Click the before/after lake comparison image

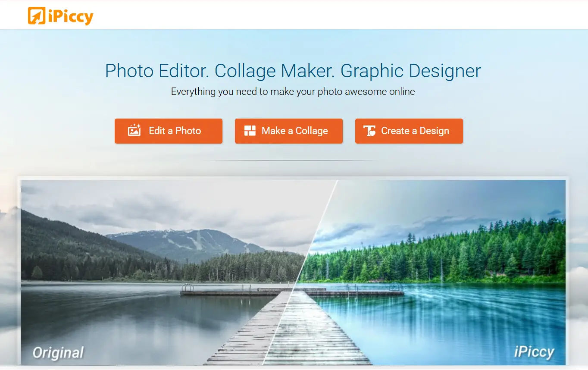point(293,272)
